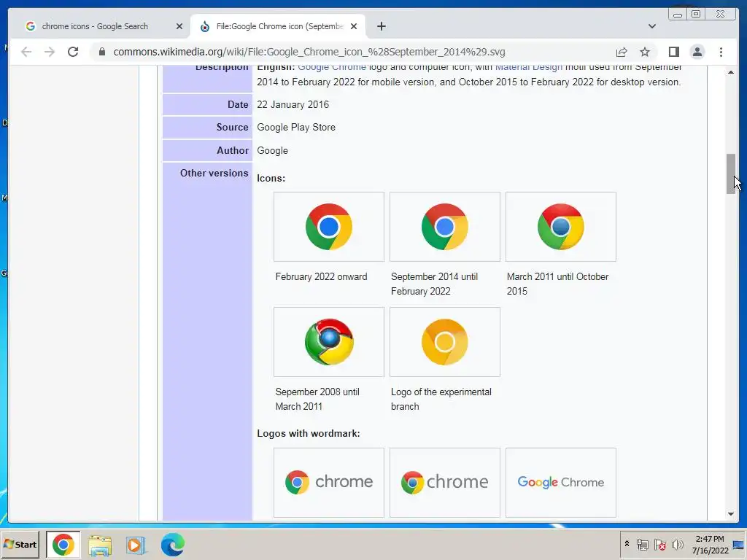Screen dimensions: 747x560
Task: Click the scrollbar down arrow
Action: click(x=731, y=514)
